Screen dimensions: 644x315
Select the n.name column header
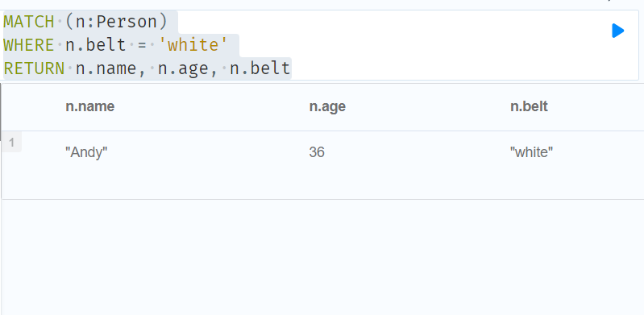click(x=90, y=106)
